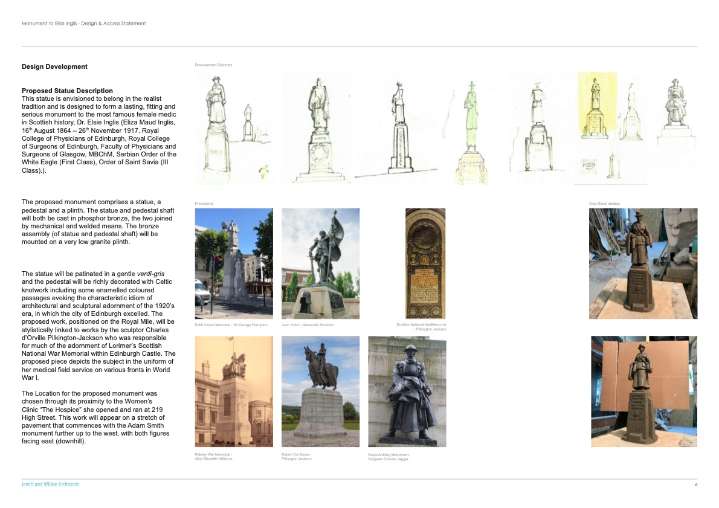Click the street war memorial photo
The image size is (719, 508).
pos(233,262)
